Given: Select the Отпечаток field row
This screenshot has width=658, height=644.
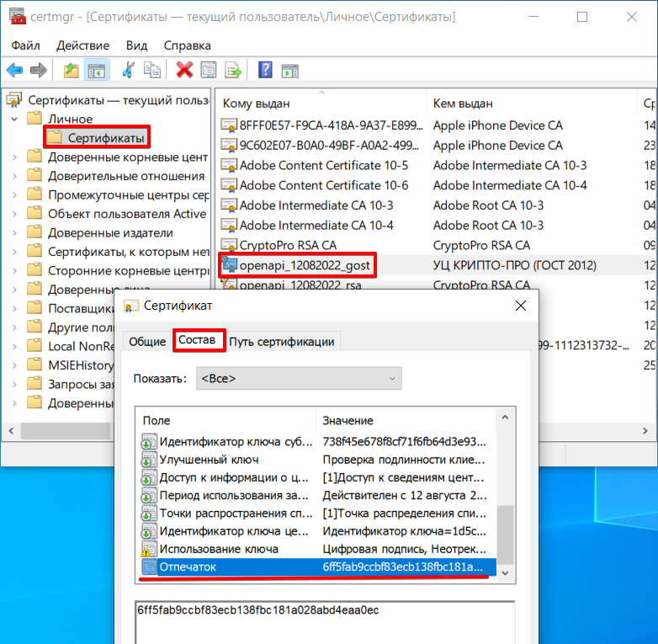Looking at the screenshot, I should [318, 567].
